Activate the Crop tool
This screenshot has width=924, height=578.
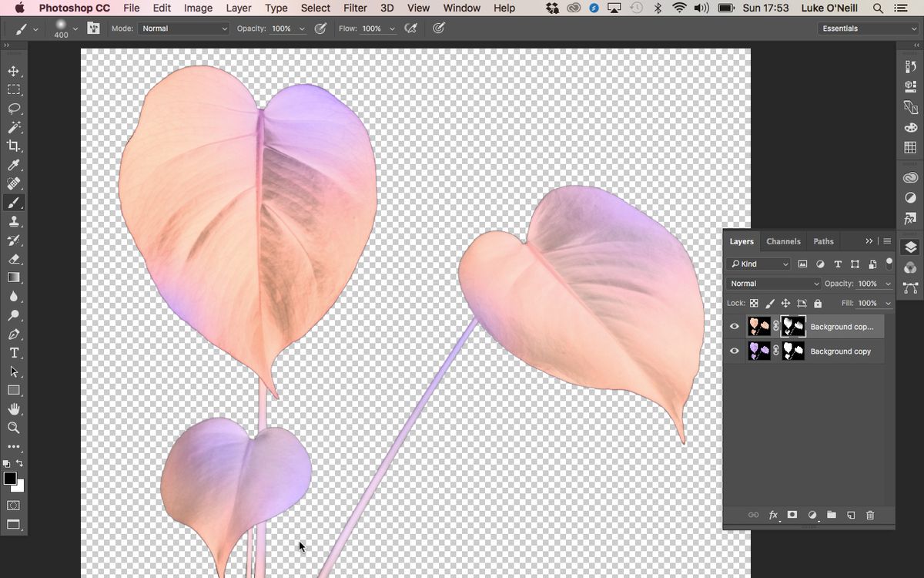coord(14,146)
